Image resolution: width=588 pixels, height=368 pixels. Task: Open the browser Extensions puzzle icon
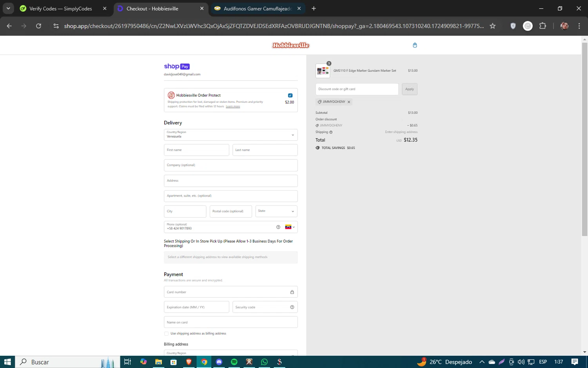click(543, 26)
